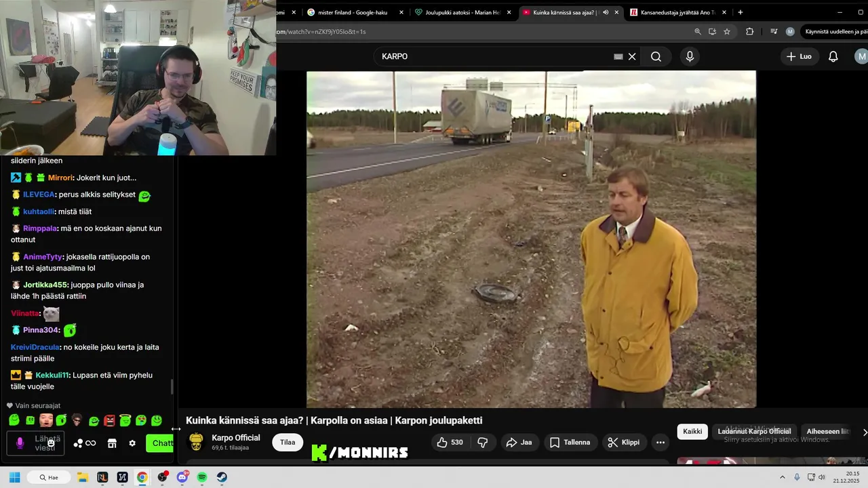Open File Explorer from the taskbar

(x=82, y=477)
